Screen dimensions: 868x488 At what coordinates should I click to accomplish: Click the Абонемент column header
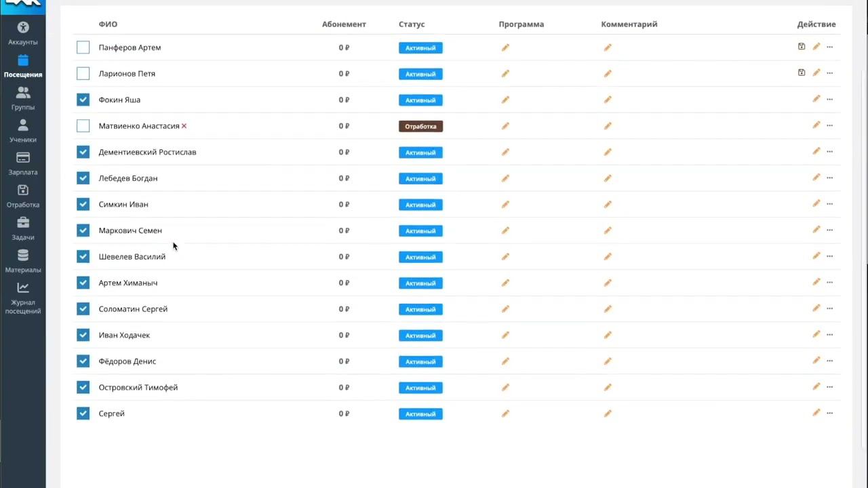[x=344, y=24]
